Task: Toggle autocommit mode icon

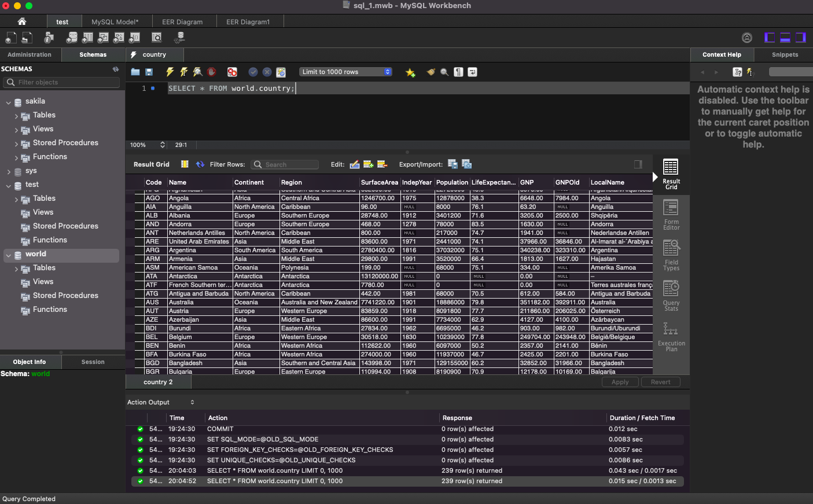Action: pos(281,72)
